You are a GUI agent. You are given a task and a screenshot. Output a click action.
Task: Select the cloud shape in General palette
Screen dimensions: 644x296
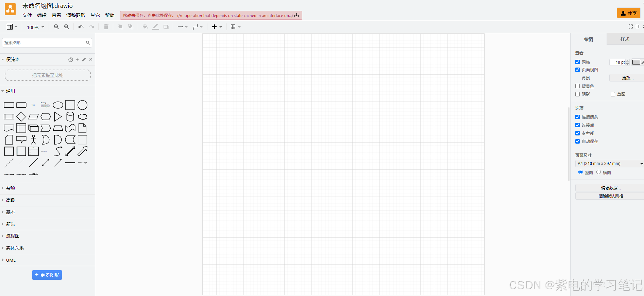83,117
